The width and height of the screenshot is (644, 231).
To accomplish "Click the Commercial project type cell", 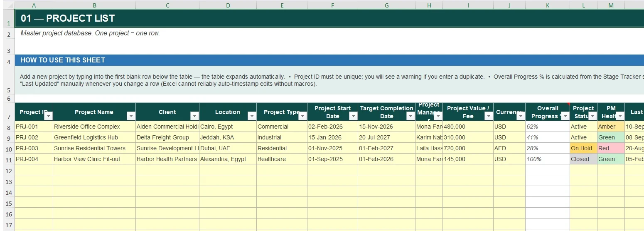I will tap(282, 127).
